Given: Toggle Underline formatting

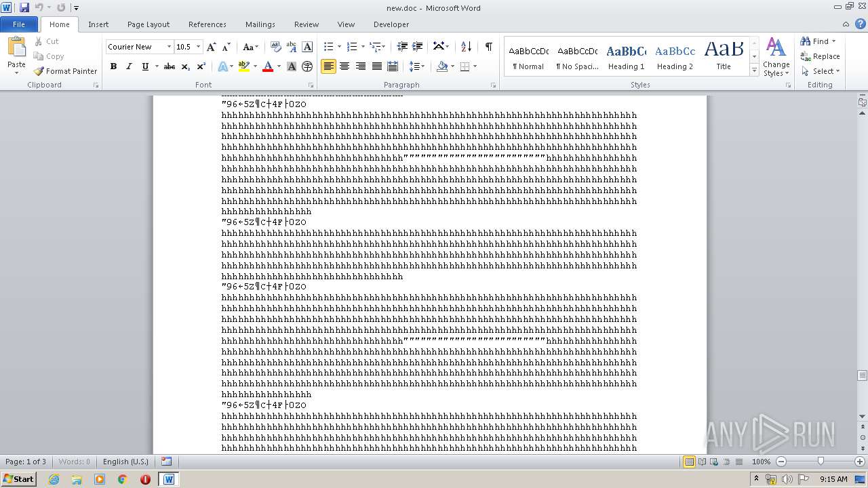Looking at the screenshot, I should click(145, 66).
